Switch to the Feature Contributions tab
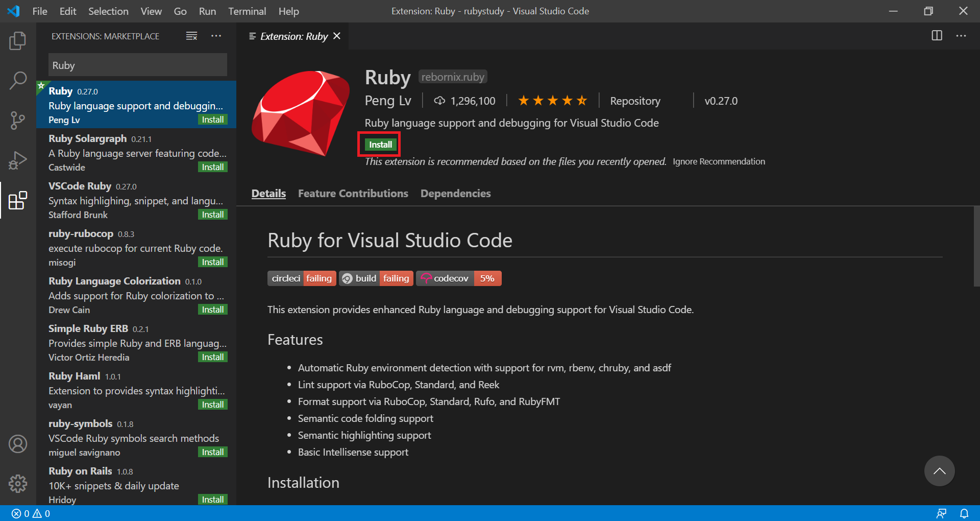980x521 pixels. coord(353,194)
